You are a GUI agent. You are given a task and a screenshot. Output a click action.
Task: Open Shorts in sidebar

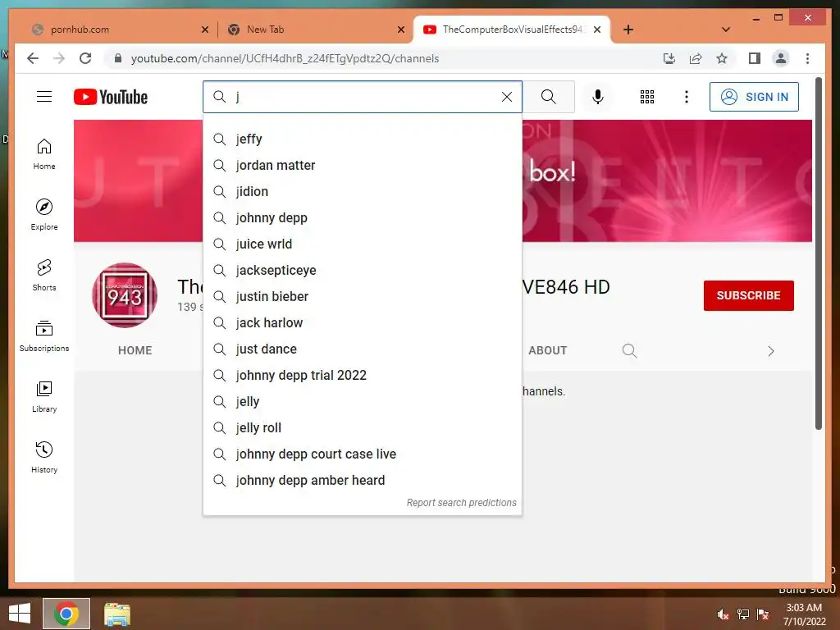(x=44, y=276)
